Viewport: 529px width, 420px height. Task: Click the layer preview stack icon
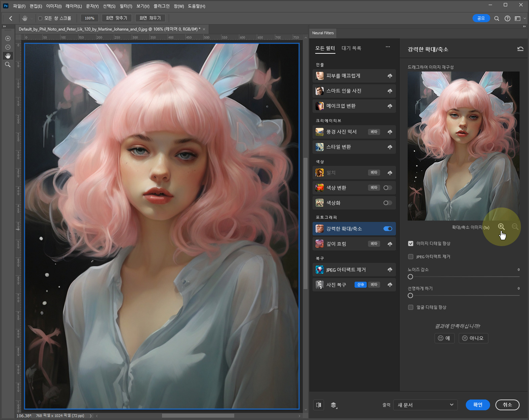[334, 405]
